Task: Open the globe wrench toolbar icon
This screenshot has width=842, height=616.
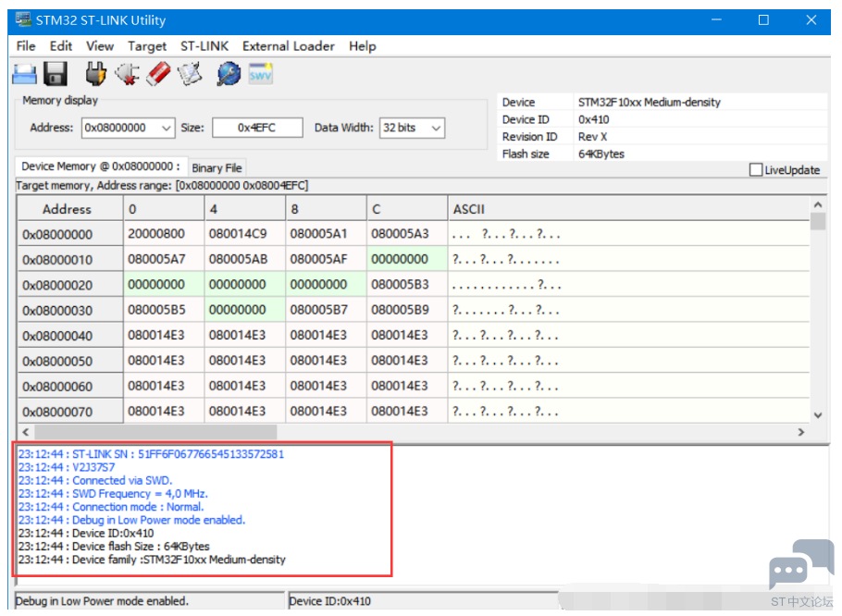Action: pos(229,74)
